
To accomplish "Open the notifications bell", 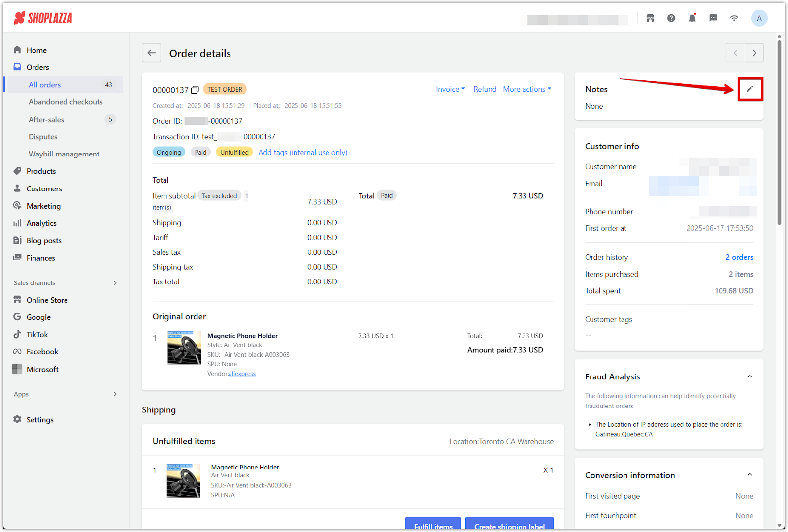I will click(x=692, y=18).
